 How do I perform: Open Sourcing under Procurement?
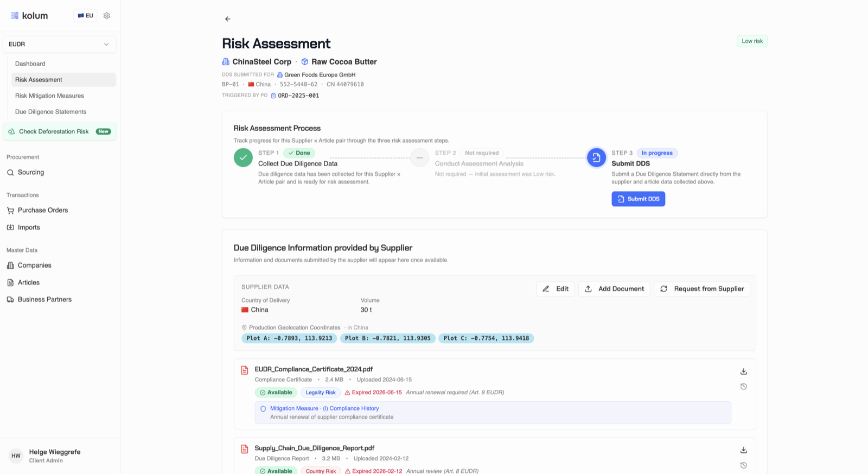pyautogui.click(x=31, y=172)
